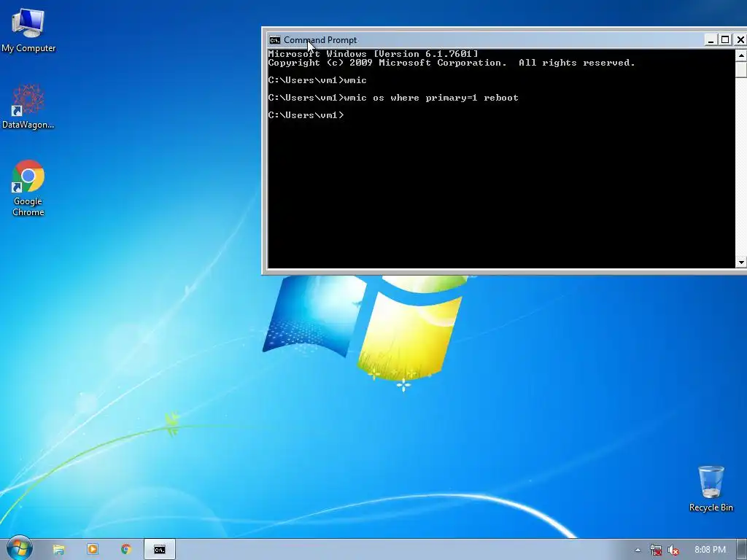Click the 'Command Prompt' title text
Screen dimensions: 747x560
tap(320, 40)
